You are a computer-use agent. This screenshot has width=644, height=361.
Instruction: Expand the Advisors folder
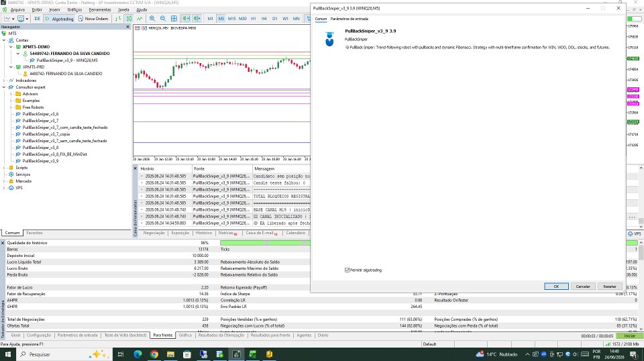coord(11,94)
